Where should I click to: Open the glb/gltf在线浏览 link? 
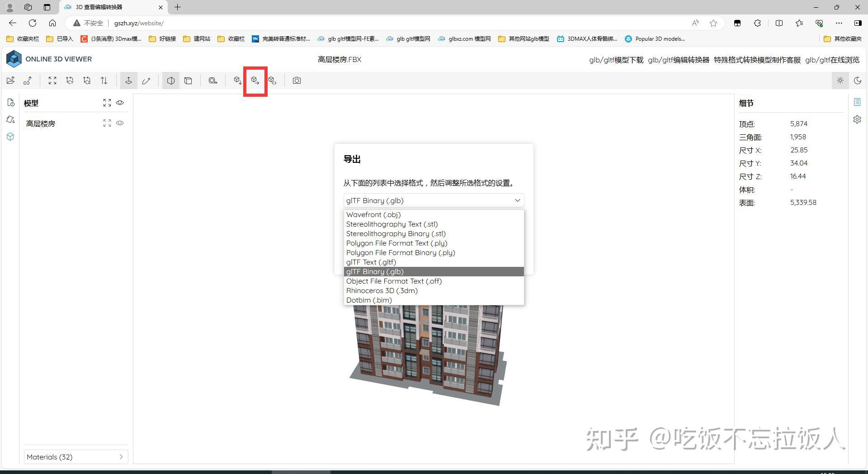pyautogui.click(x=832, y=60)
